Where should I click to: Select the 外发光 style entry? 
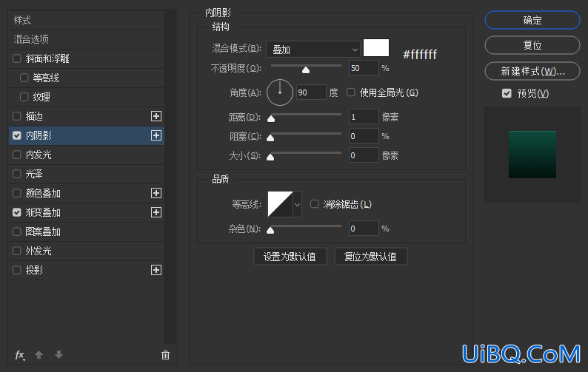pos(86,251)
